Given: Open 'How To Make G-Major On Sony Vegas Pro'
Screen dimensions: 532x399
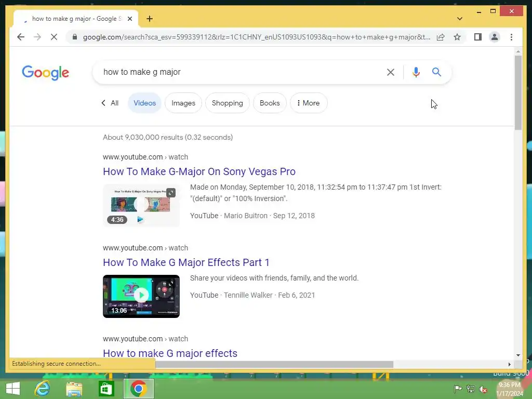Looking at the screenshot, I should tap(199, 171).
